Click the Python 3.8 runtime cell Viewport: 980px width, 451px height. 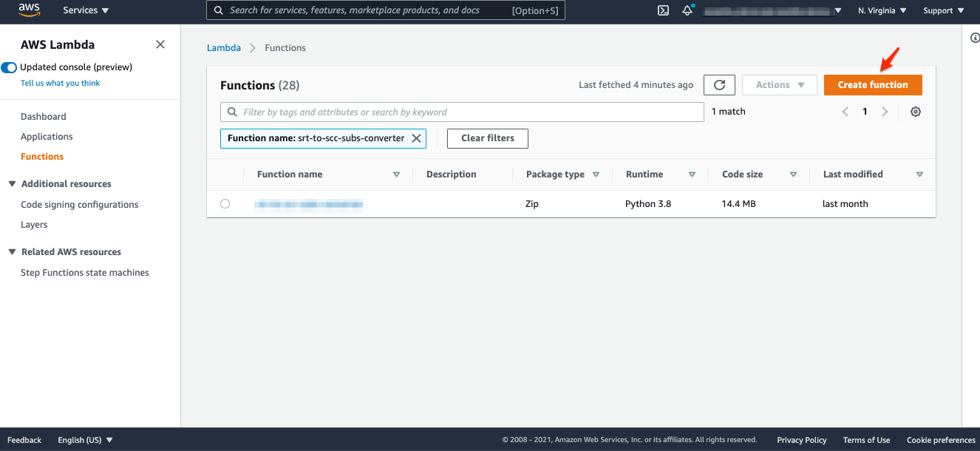648,203
